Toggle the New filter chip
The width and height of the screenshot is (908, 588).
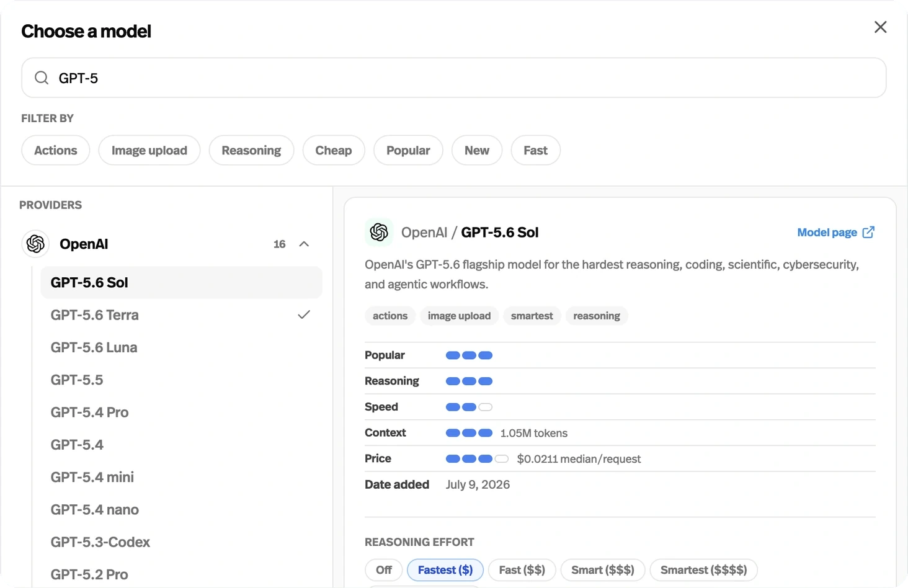(x=477, y=150)
